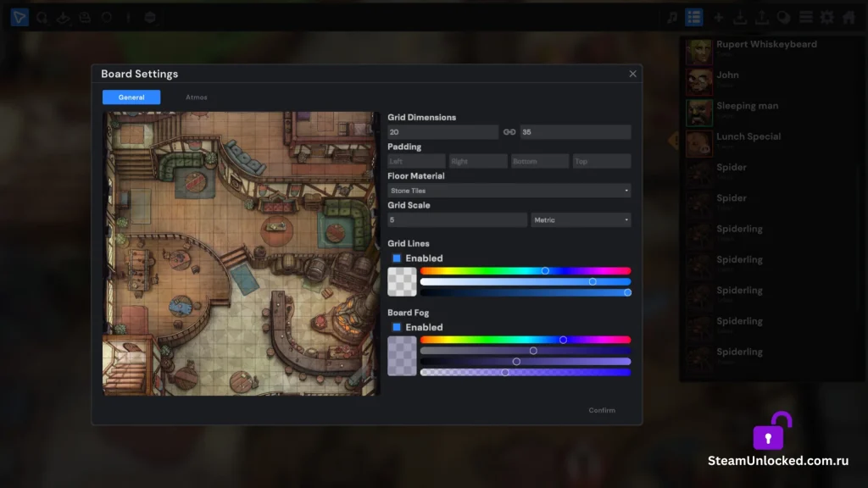Click the Bottom padding field

click(x=540, y=162)
